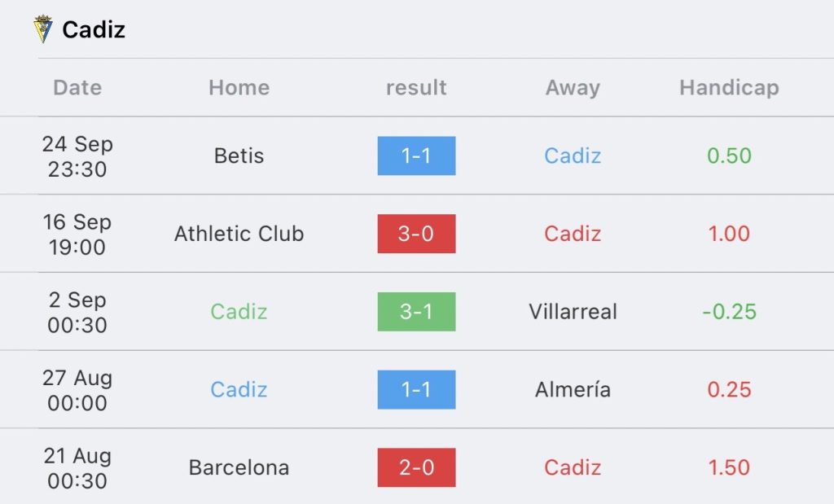
Task: Click the result column header
Action: point(416,88)
